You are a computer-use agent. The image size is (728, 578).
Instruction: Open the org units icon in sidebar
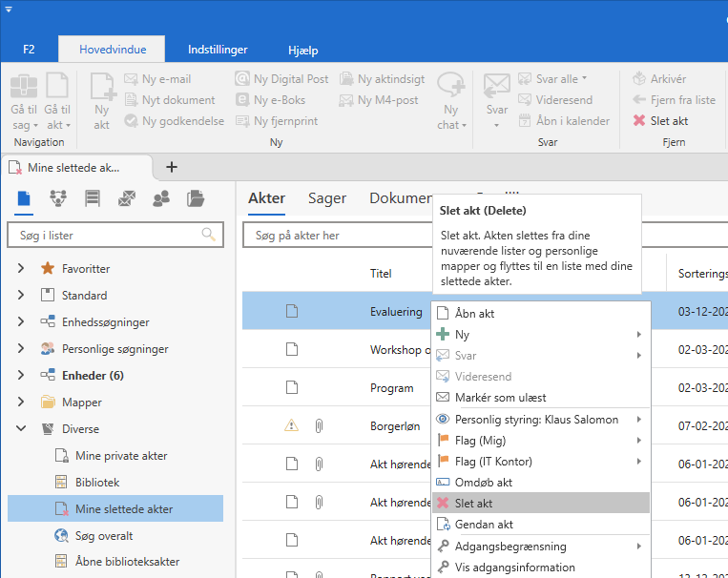(x=58, y=198)
